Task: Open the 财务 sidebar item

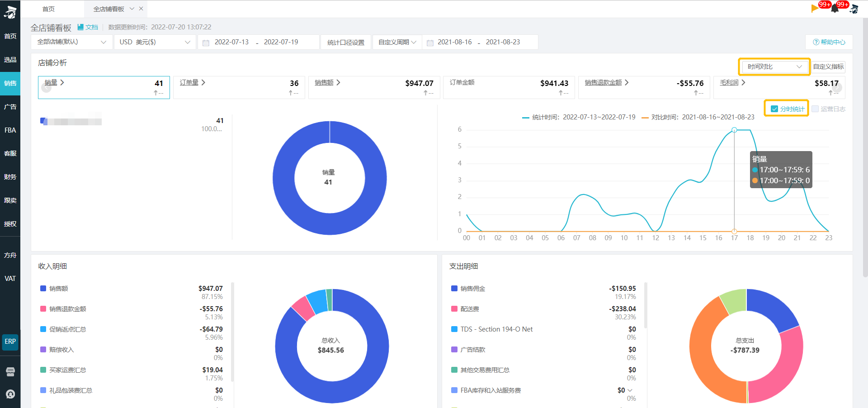Action: click(x=10, y=177)
